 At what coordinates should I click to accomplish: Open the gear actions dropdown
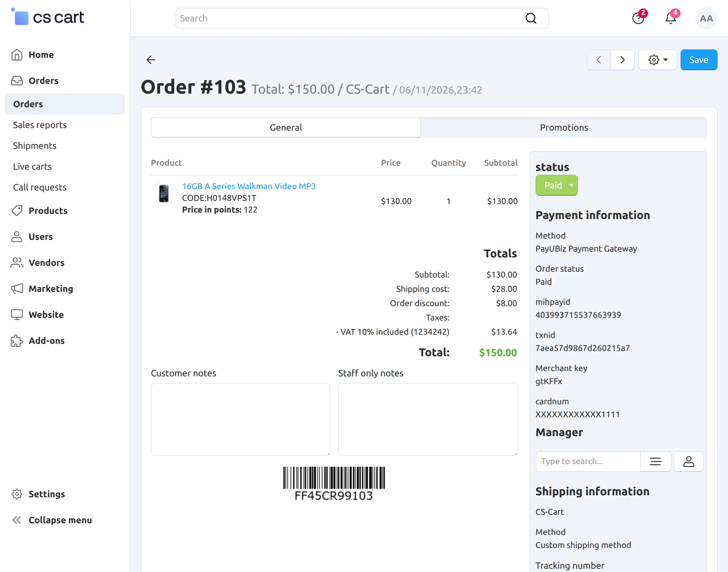tap(658, 60)
